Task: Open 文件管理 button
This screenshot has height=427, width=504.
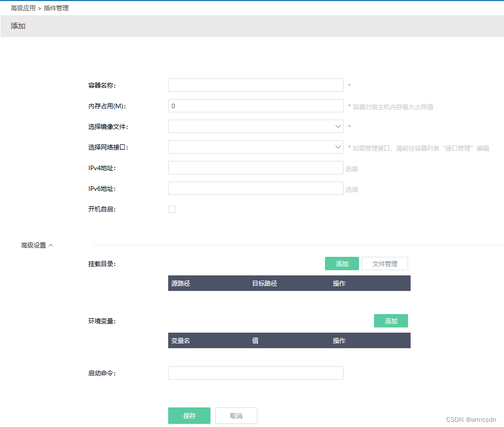Action: point(385,264)
